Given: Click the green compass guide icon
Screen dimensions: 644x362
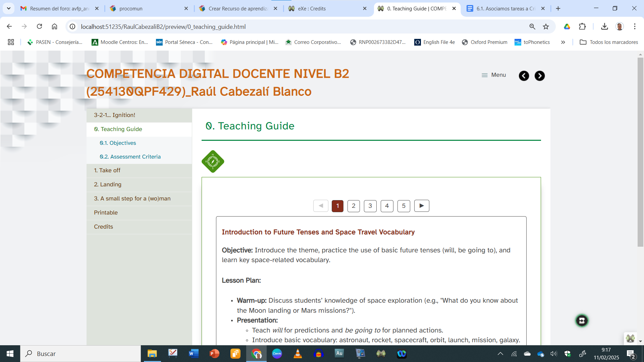Looking at the screenshot, I should [213, 162].
